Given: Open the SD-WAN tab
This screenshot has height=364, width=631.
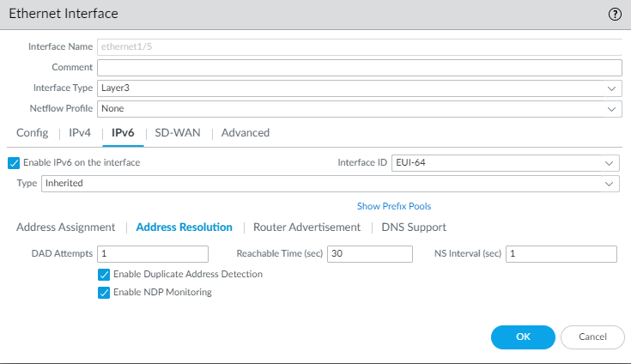Looking at the screenshot, I should pos(177,133).
